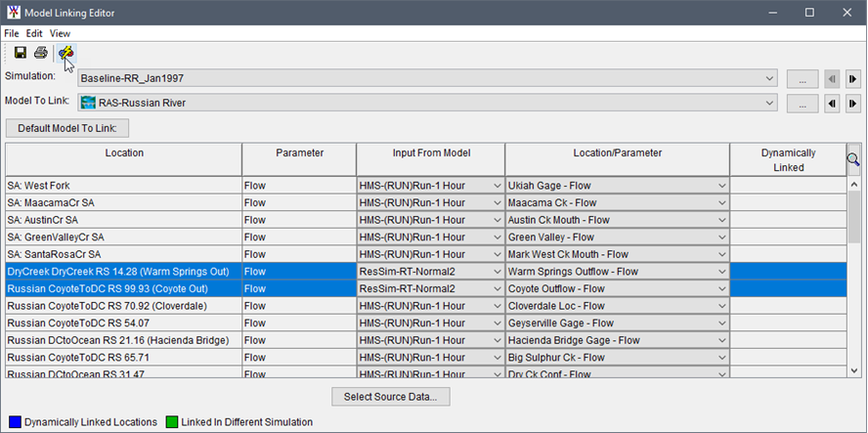Click the Location column header
The height and width of the screenshot is (433, 868).
124,159
